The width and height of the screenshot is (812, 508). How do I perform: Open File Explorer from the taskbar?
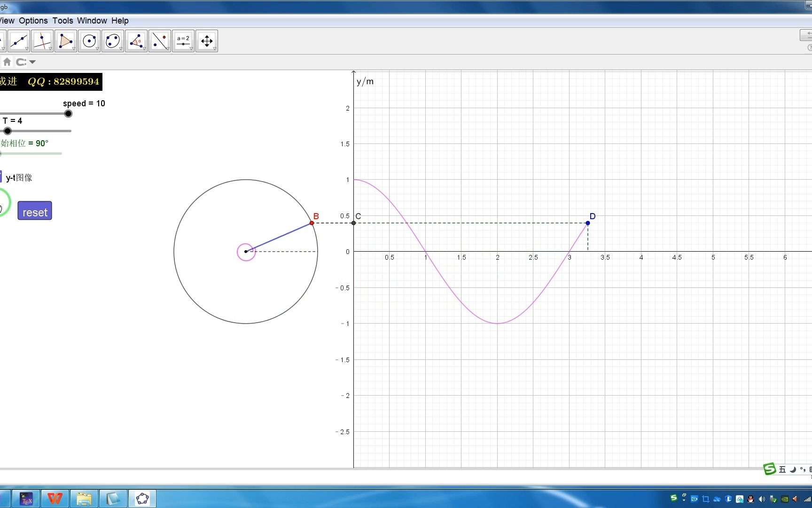click(84, 499)
